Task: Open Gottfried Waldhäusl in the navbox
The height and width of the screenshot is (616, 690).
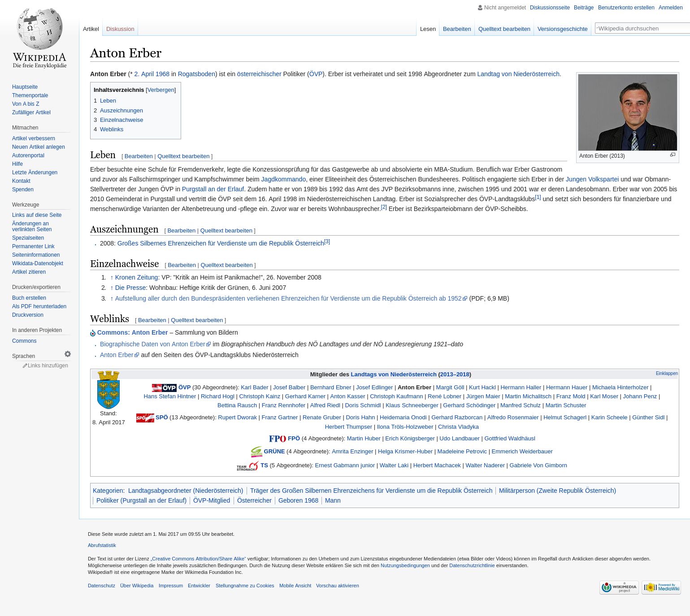Action: point(510,439)
